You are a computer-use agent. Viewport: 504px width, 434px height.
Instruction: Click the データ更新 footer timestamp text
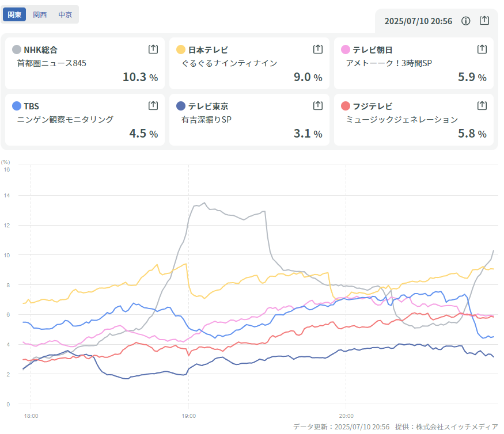[x=342, y=427]
